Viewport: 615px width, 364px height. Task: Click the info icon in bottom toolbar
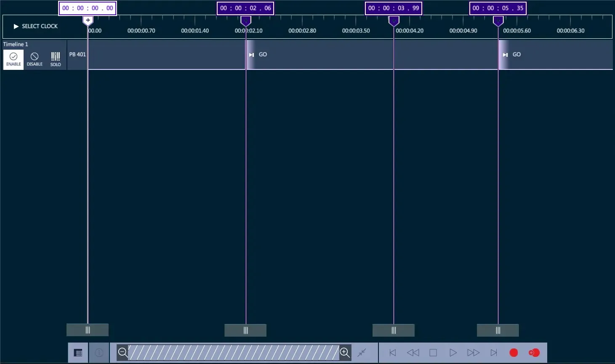click(99, 353)
